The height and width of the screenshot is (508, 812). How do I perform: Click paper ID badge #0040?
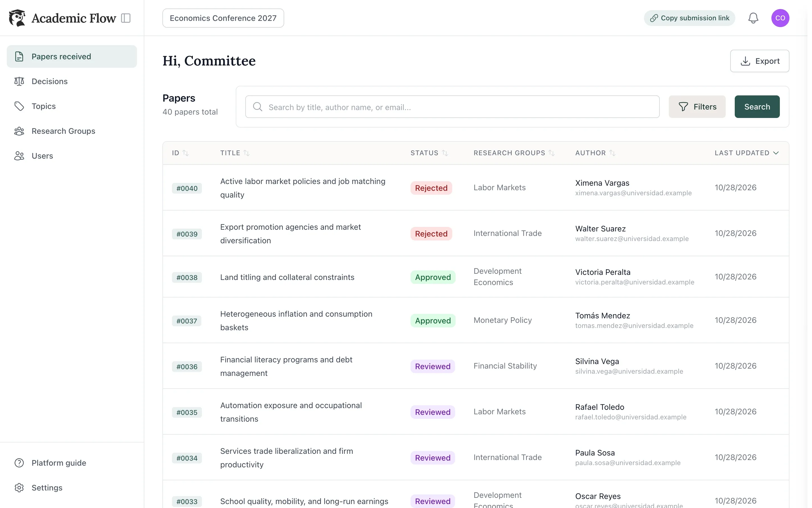point(187,188)
